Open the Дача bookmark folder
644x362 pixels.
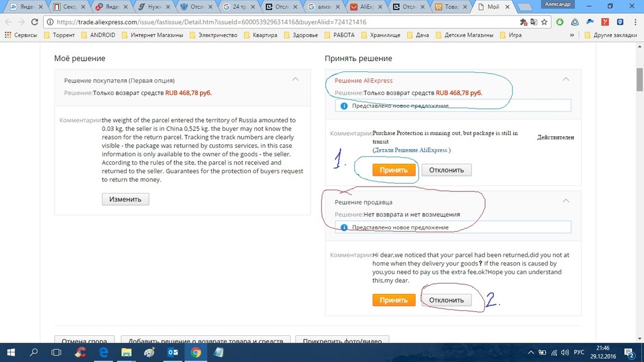(x=418, y=35)
